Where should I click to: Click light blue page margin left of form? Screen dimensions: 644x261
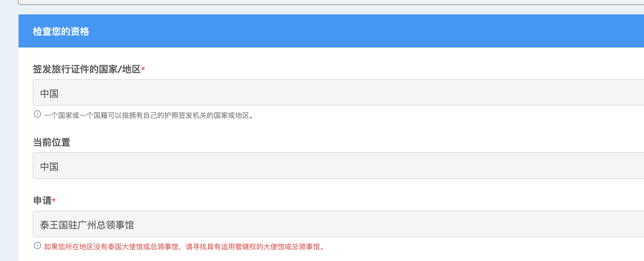[x=9, y=133]
